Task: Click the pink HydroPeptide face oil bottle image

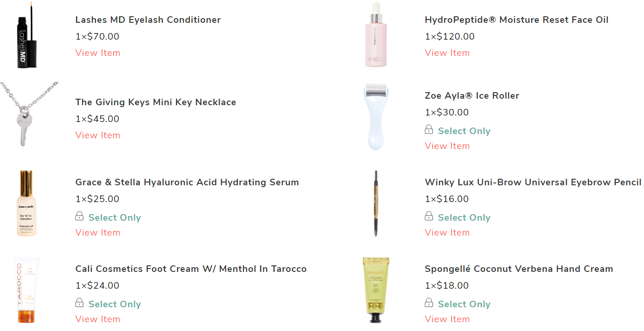Action: coord(376,35)
